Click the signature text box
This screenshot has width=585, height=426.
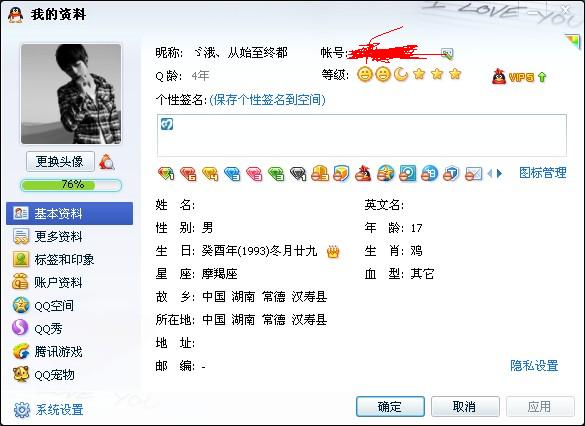pyautogui.click(x=362, y=135)
